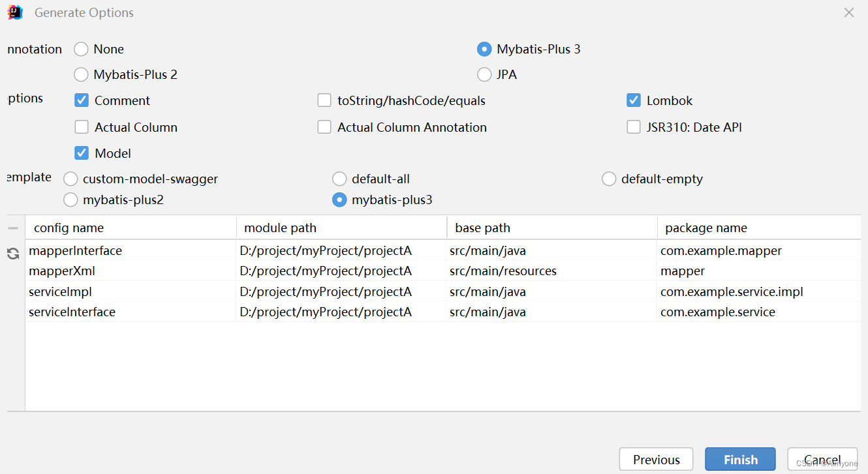Click the src/main/resources base path cell
Image resolution: width=868 pixels, height=474 pixels.
(551, 271)
